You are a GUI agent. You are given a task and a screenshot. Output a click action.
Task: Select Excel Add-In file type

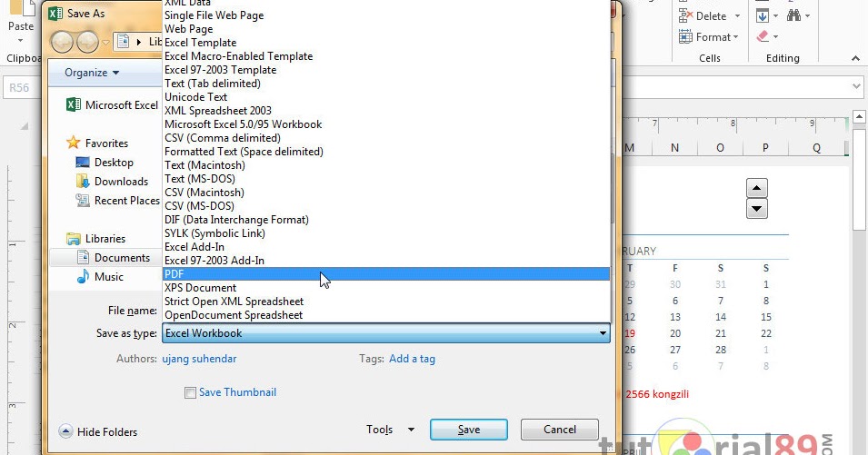click(x=386, y=247)
